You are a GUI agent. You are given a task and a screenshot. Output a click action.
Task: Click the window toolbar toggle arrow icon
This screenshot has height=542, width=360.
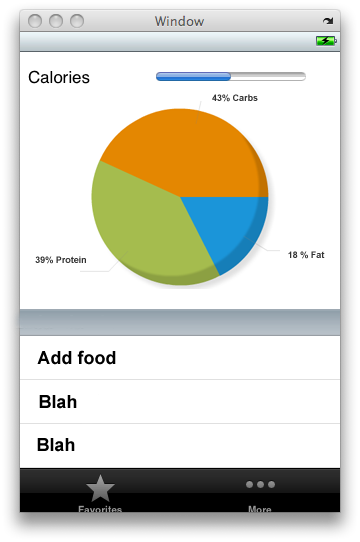[x=328, y=21]
